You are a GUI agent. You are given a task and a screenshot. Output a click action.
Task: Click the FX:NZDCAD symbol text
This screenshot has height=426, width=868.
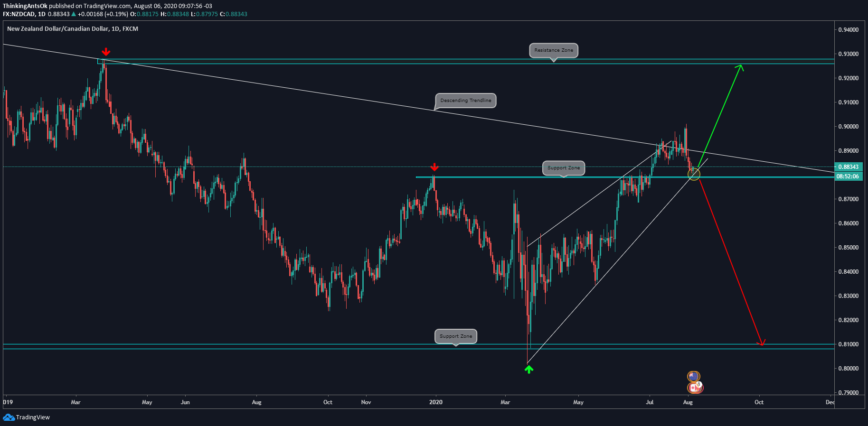click(x=19, y=14)
